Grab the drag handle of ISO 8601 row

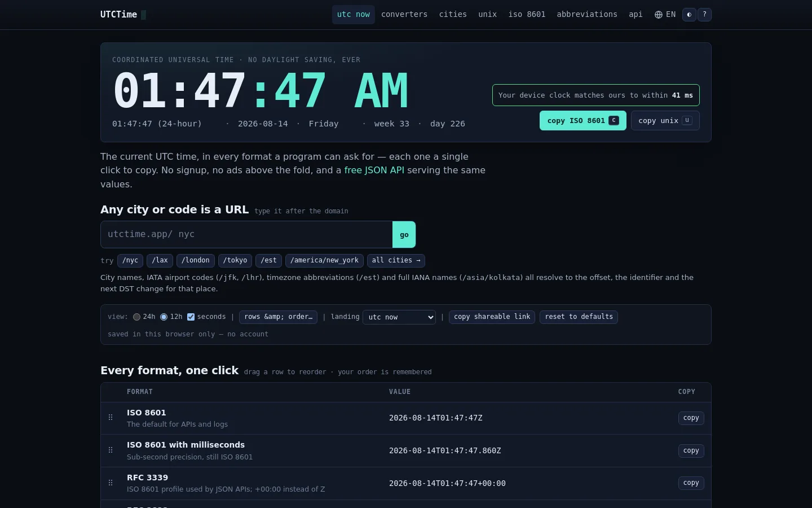point(111,418)
